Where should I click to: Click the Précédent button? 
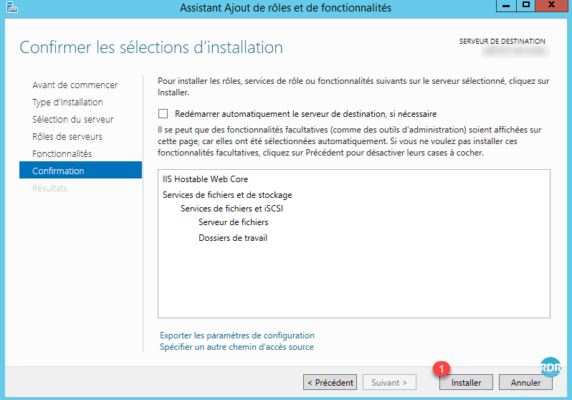pos(330,382)
